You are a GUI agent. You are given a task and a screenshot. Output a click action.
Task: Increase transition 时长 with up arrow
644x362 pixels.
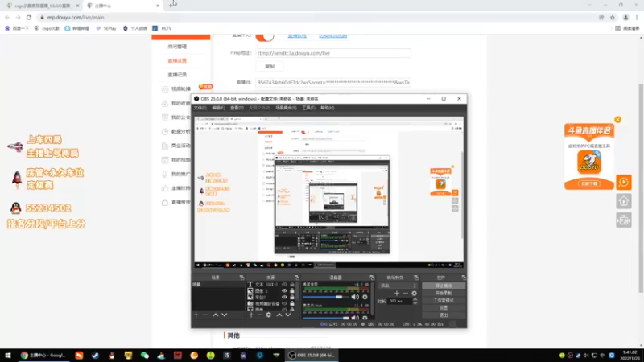(415, 299)
